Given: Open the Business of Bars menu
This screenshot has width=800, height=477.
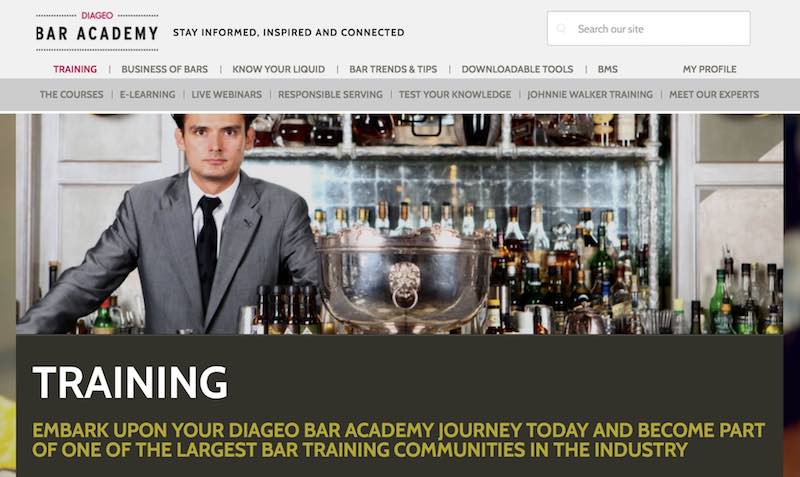Looking at the screenshot, I should (164, 69).
